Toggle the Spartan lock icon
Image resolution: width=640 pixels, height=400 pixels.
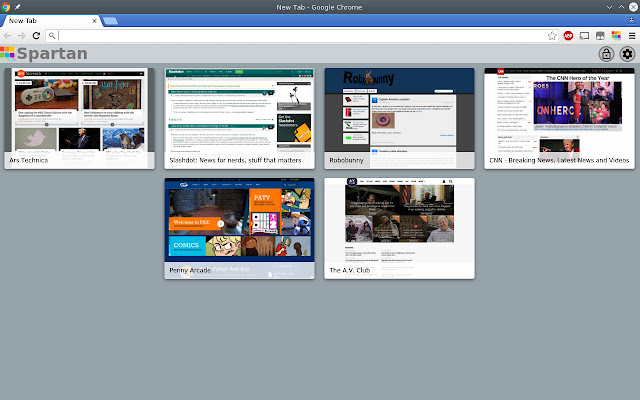click(607, 54)
